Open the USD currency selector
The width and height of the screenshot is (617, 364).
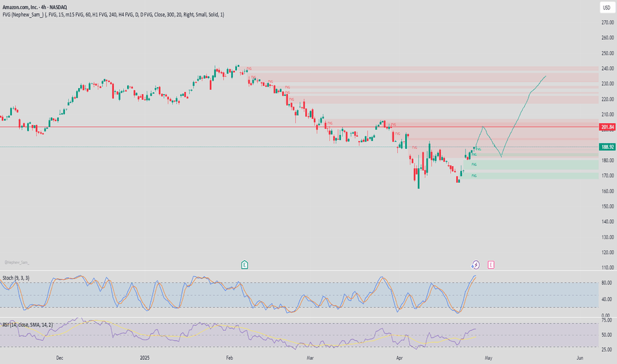pos(606,7)
